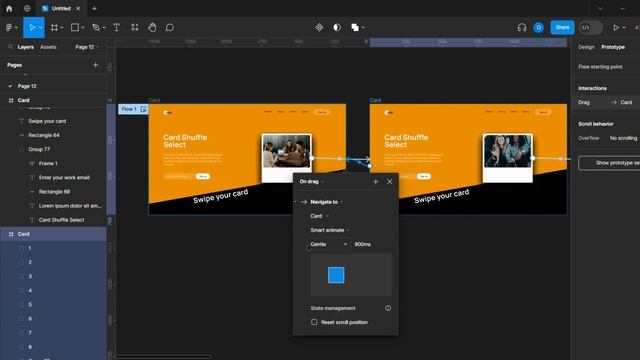Screen dimensions: 640x360
Task: Select the highlighted Card frame layer
Action: point(53,234)
